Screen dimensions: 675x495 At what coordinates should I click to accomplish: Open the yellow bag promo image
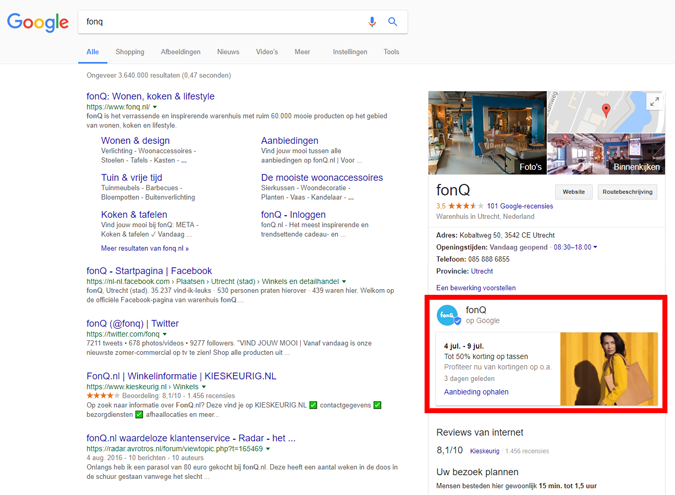point(609,369)
